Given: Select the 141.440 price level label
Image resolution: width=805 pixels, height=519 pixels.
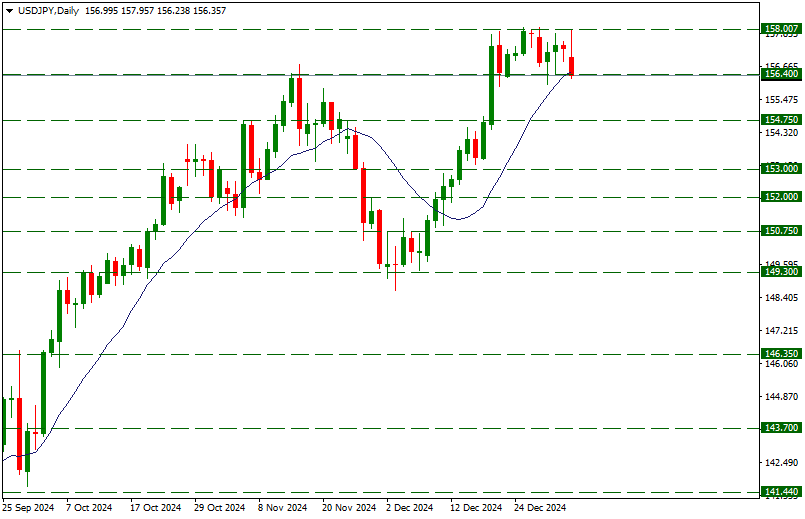Looking at the screenshot, I should tap(780, 493).
